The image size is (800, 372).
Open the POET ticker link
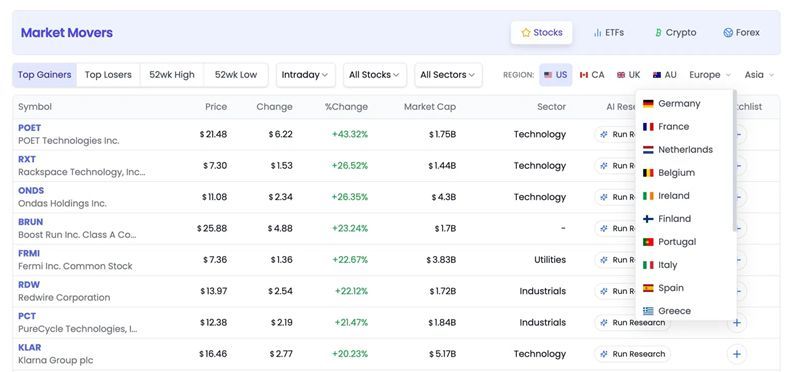(30, 128)
